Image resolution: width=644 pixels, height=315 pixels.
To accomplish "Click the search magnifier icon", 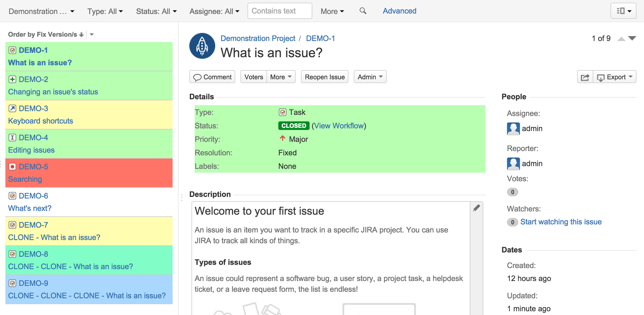I will click(363, 11).
